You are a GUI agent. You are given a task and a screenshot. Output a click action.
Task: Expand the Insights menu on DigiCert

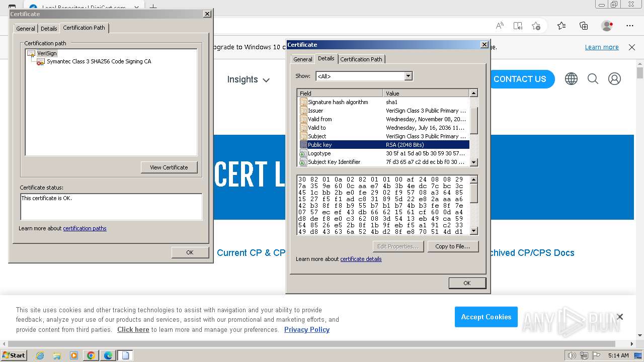point(248,79)
